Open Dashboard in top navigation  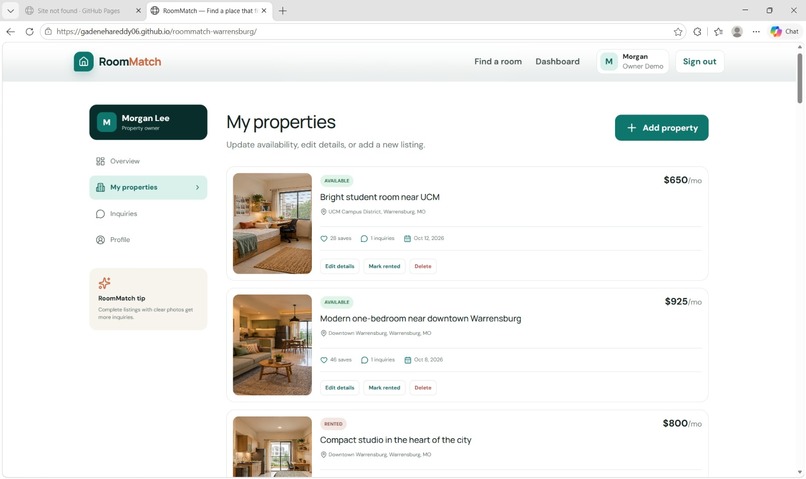pos(557,62)
